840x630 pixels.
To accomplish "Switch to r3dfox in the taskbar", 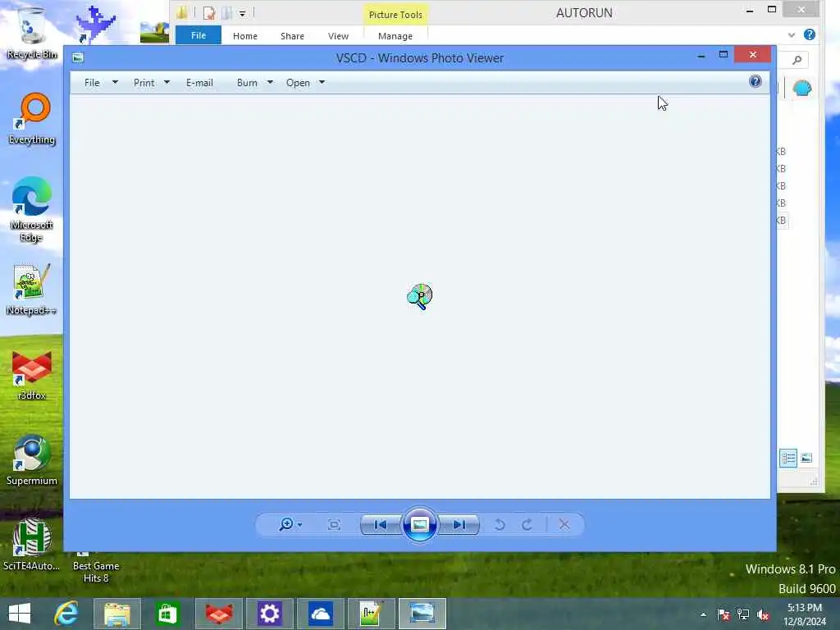I will tap(219, 614).
